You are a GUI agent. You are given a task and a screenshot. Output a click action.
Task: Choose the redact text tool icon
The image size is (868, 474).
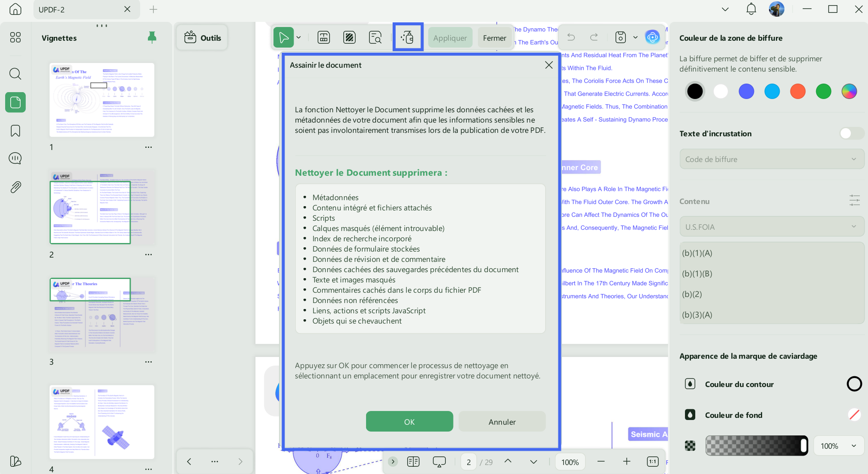click(324, 38)
